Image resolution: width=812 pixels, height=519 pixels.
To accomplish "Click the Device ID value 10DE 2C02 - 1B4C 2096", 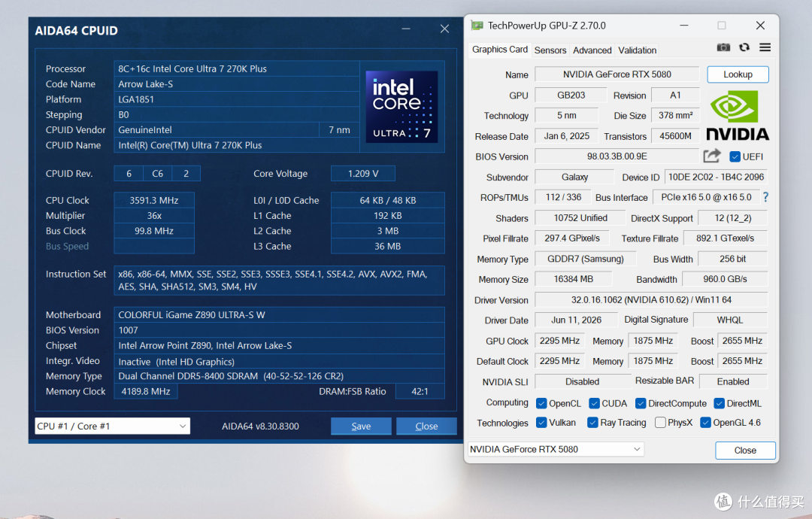I will [716, 177].
